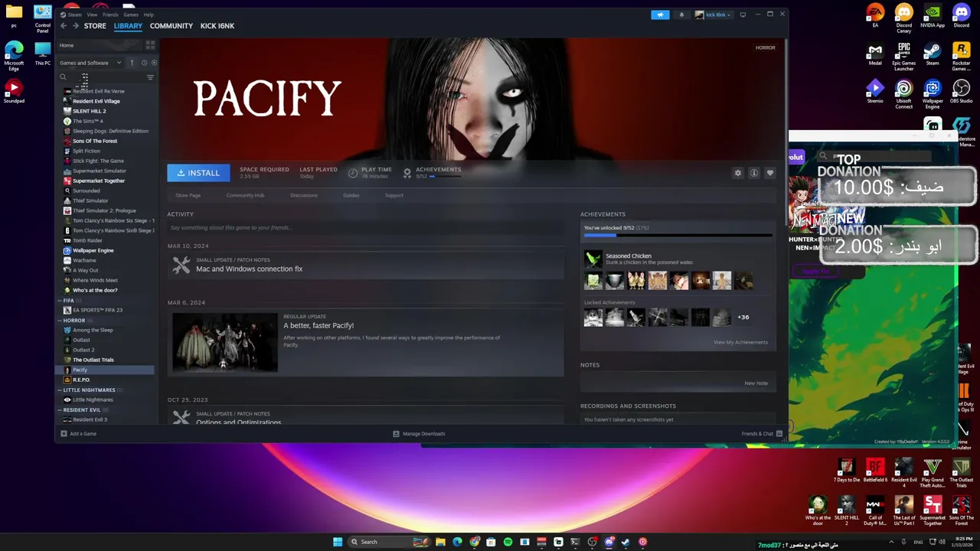Screen dimensions: 980x551
Task: Open Stremio desktop shortcut
Action: (x=875, y=93)
